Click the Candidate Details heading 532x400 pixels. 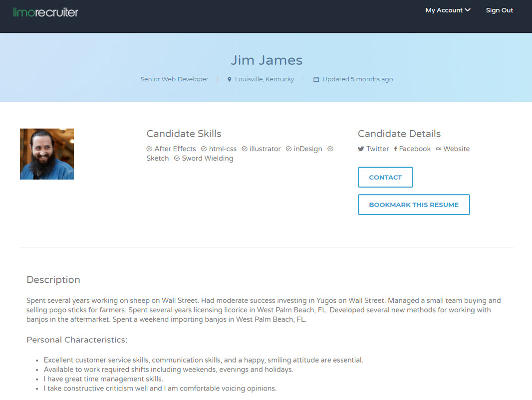coord(399,134)
